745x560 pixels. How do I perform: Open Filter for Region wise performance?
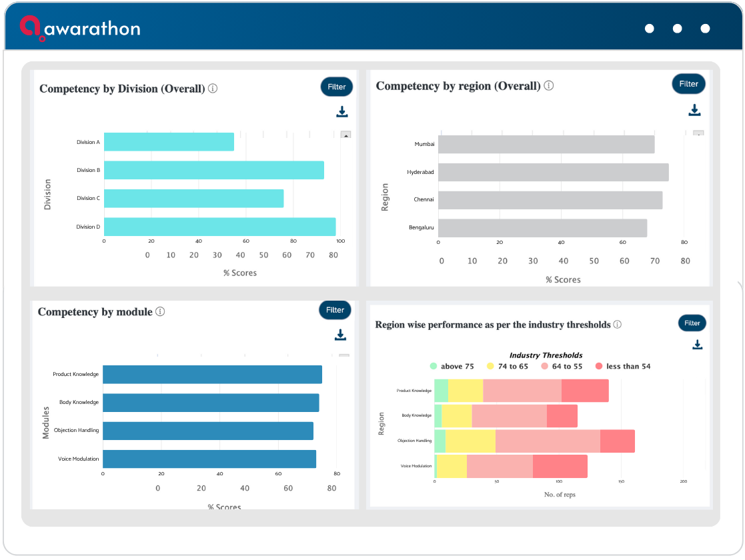pyautogui.click(x=692, y=323)
